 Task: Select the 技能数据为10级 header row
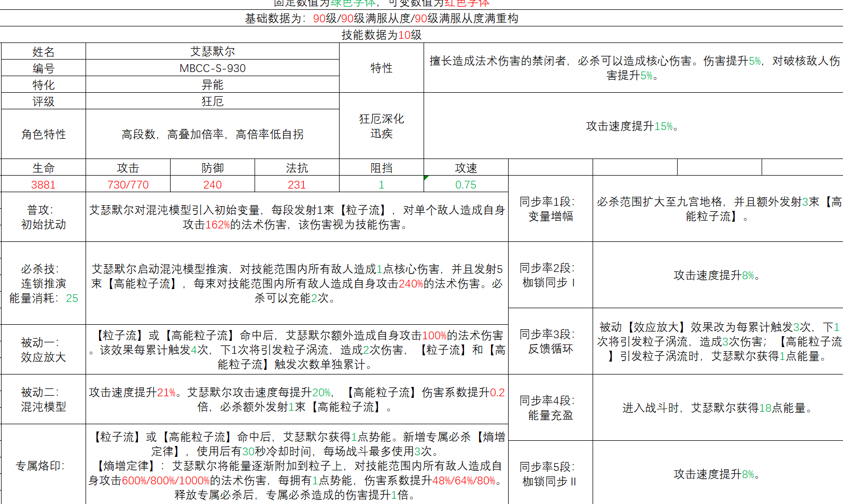click(421, 35)
